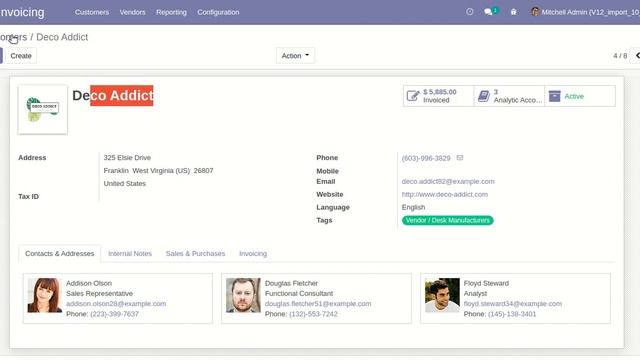Click Sales Representative job title text
640x360 pixels.
pos(99,293)
